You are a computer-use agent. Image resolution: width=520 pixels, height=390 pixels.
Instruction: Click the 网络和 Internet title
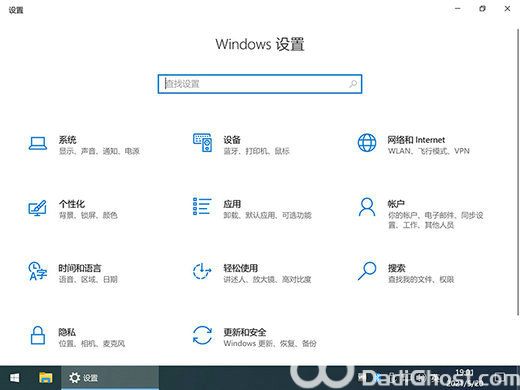pos(416,140)
